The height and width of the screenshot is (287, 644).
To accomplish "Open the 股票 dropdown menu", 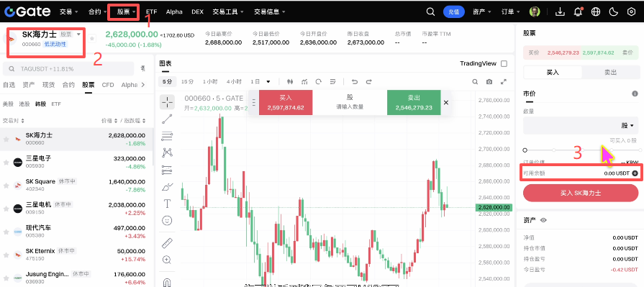I will (126, 12).
